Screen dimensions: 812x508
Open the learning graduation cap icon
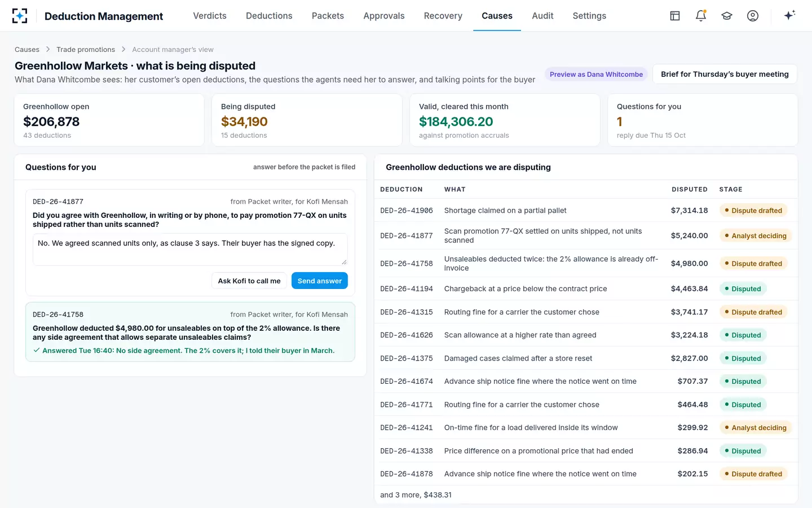point(727,16)
